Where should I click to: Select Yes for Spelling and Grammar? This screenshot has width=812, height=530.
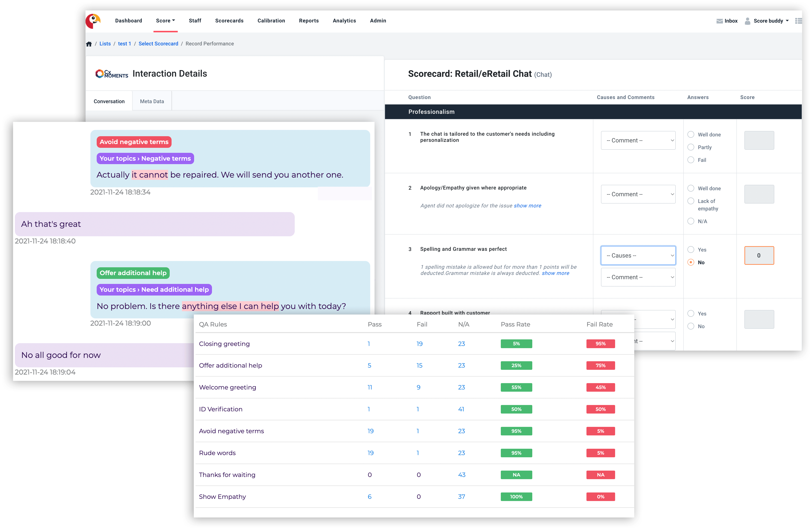(x=690, y=250)
